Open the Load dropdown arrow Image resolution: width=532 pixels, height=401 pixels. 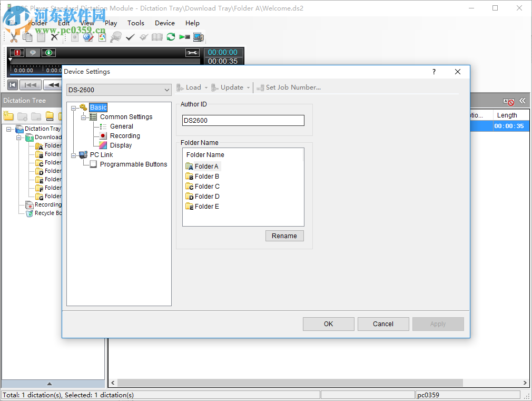pos(206,87)
